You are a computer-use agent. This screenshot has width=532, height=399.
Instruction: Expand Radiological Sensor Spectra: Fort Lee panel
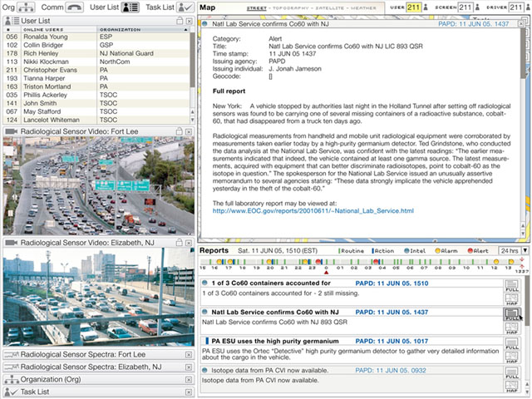(x=98, y=355)
